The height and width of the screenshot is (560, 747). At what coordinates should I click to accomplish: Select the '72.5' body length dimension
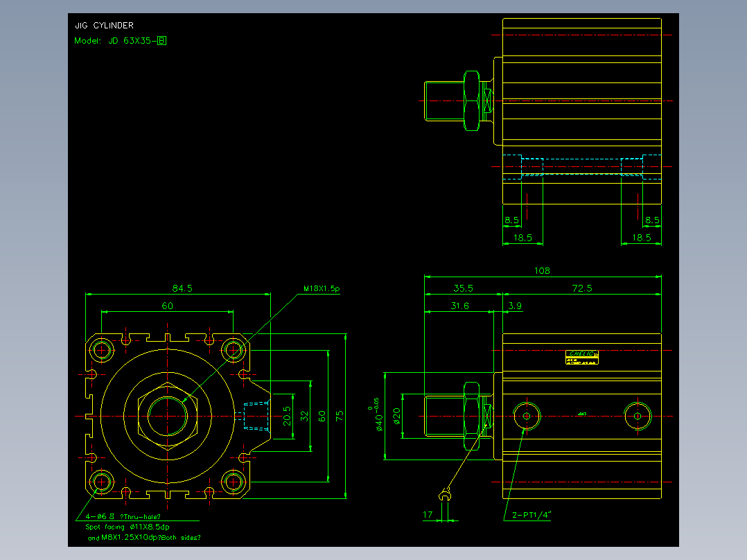(581, 288)
